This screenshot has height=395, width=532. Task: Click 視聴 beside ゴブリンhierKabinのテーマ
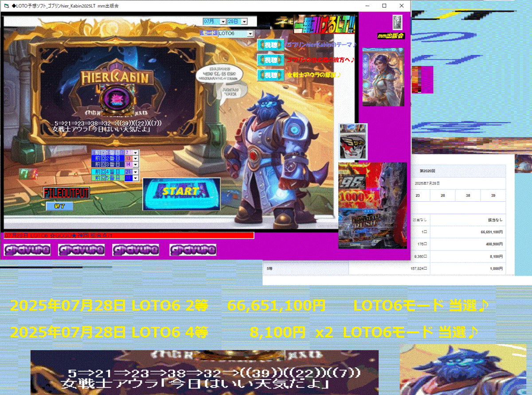coord(270,45)
